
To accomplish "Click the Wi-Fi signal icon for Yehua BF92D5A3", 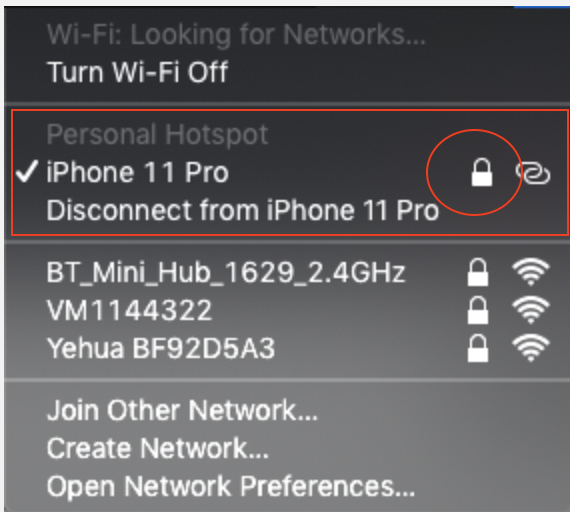I will (531, 348).
